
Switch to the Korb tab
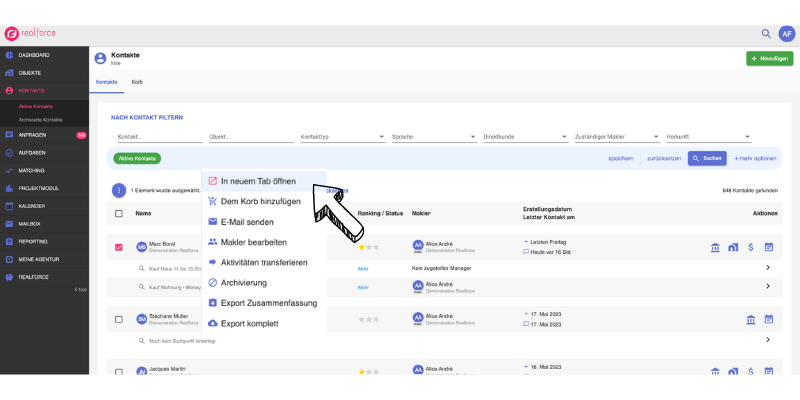click(x=137, y=82)
